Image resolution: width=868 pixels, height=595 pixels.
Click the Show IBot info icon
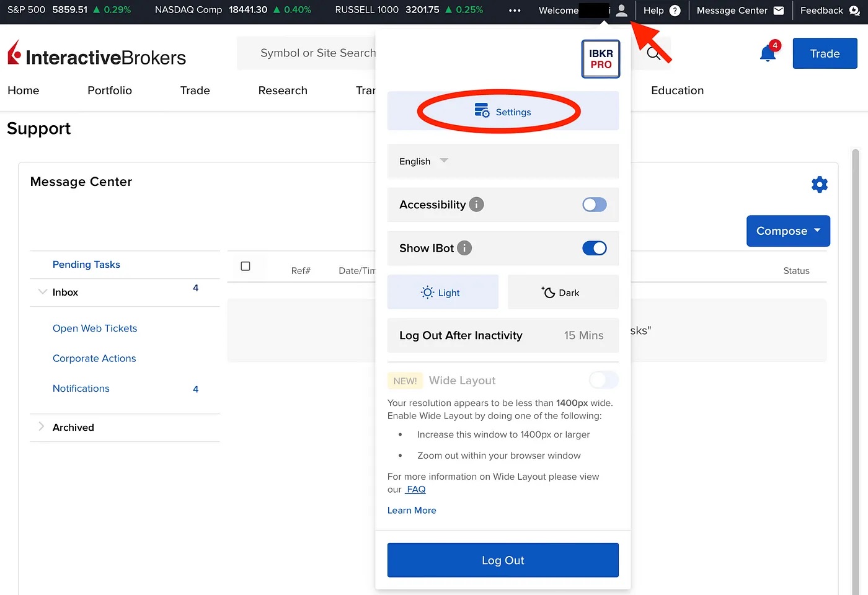(x=464, y=248)
